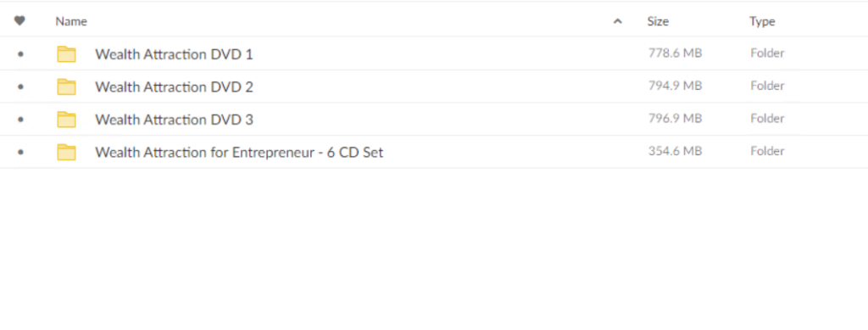Open the Wealth Attraction DVD 1 name link

174,54
